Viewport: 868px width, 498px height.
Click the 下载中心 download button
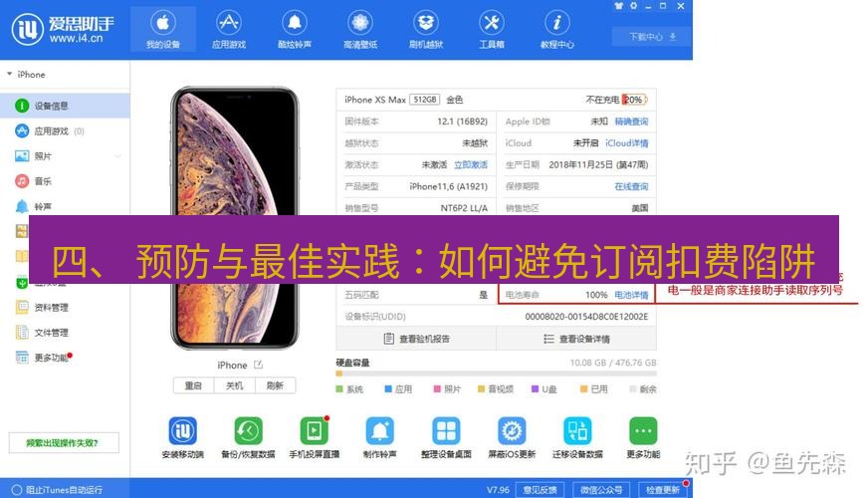pos(652,37)
